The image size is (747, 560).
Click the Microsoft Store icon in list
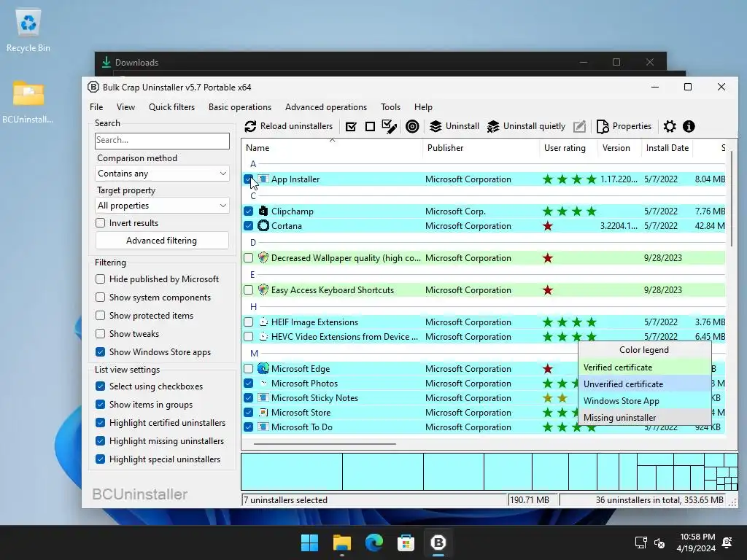click(263, 413)
